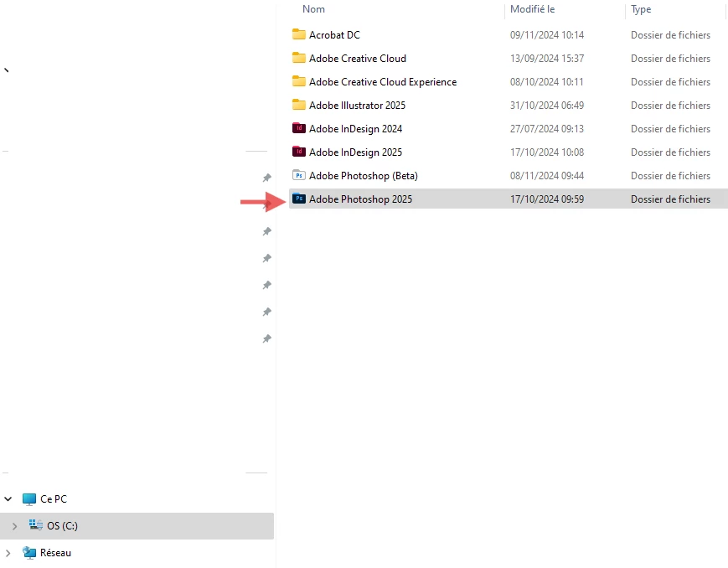Screen dimensions: 728x568
Task: Sort files by Modifié le column
Action: coord(532,9)
